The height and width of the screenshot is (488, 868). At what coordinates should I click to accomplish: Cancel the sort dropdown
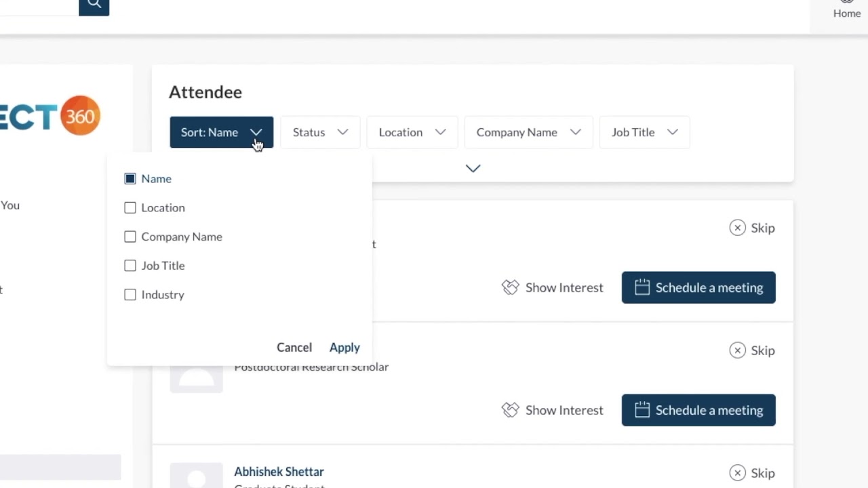[x=294, y=347]
